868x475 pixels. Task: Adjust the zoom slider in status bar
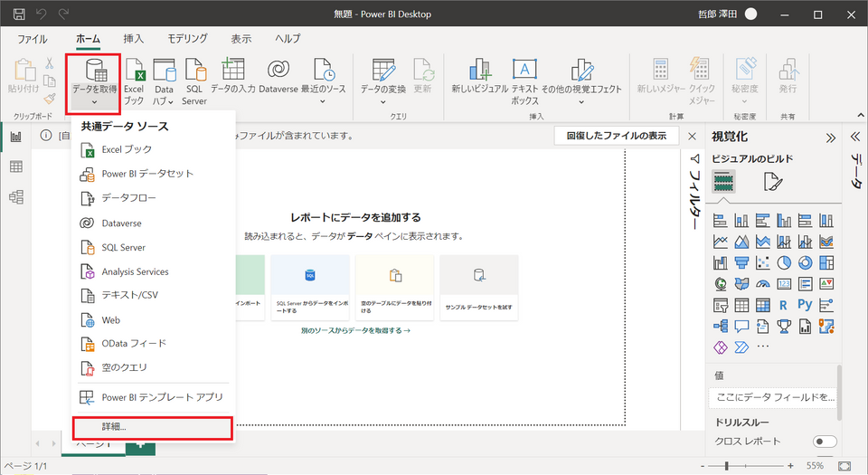point(726,466)
